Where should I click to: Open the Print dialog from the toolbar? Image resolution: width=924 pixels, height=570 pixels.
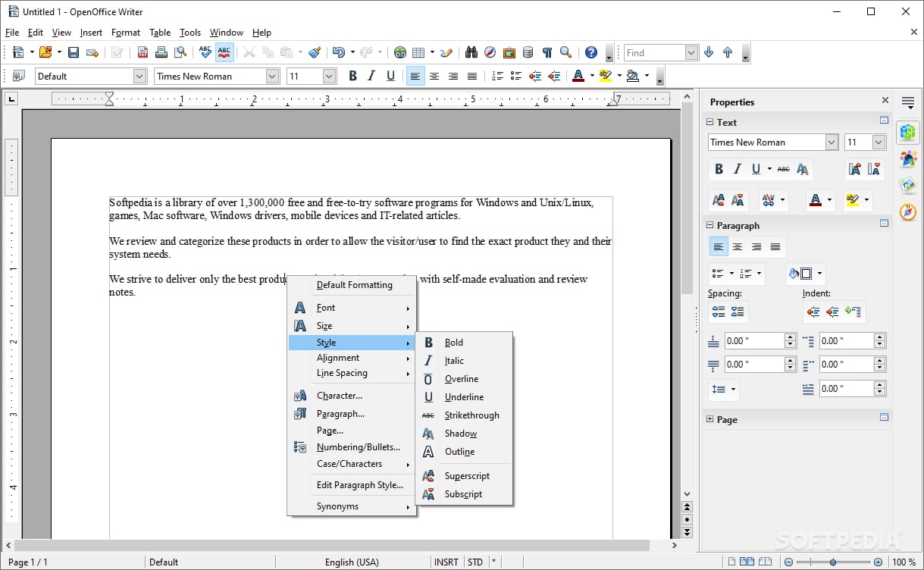click(161, 52)
